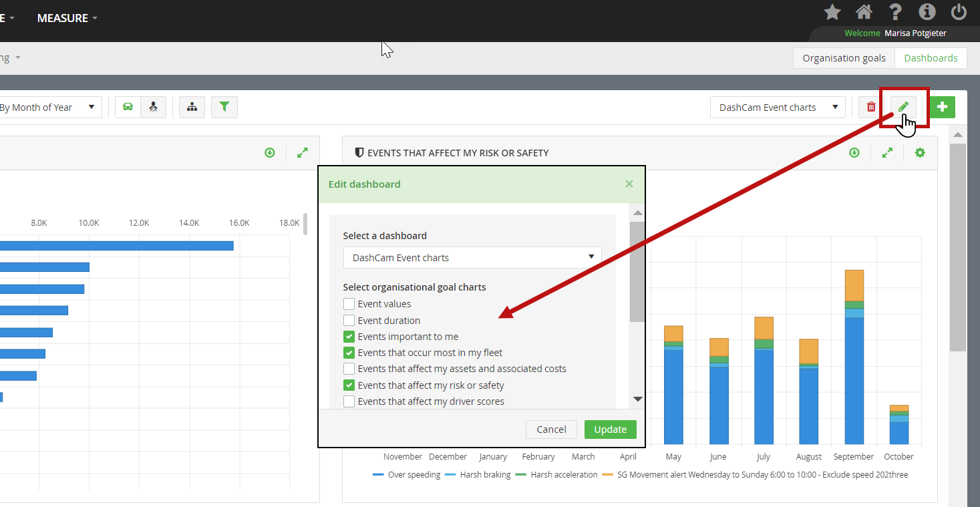Open the organisation hierarchy icon
The image size is (980, 507).
click(192, 107)
